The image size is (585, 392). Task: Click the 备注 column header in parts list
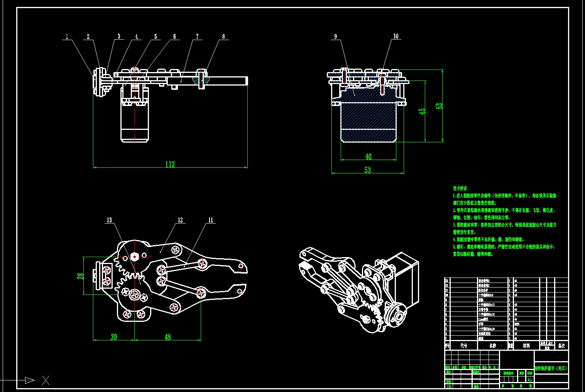[561, 346]
